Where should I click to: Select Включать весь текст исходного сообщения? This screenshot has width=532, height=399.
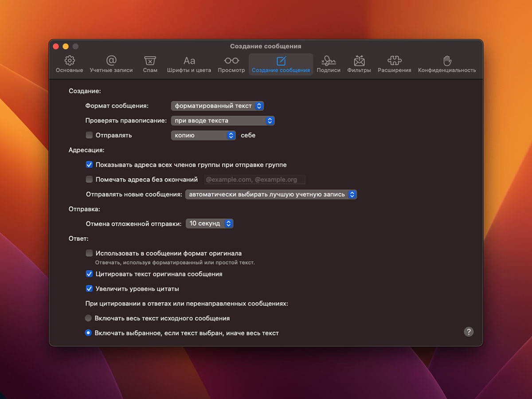pos(88,318)
